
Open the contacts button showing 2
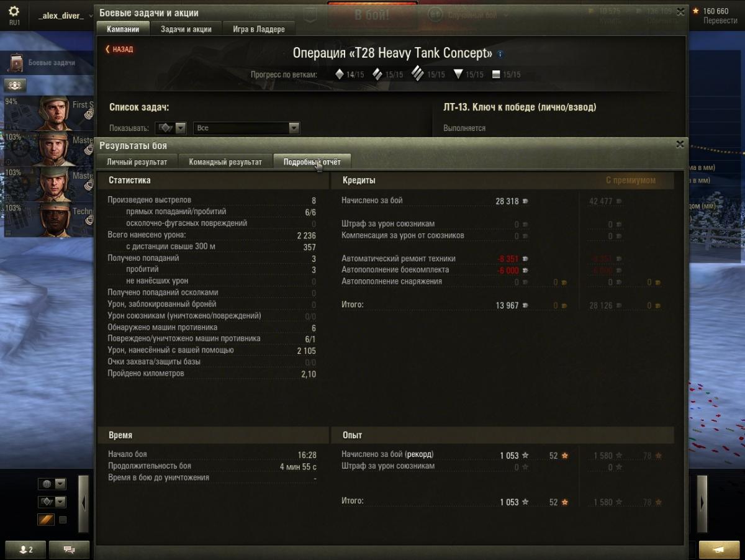point(26,549)
